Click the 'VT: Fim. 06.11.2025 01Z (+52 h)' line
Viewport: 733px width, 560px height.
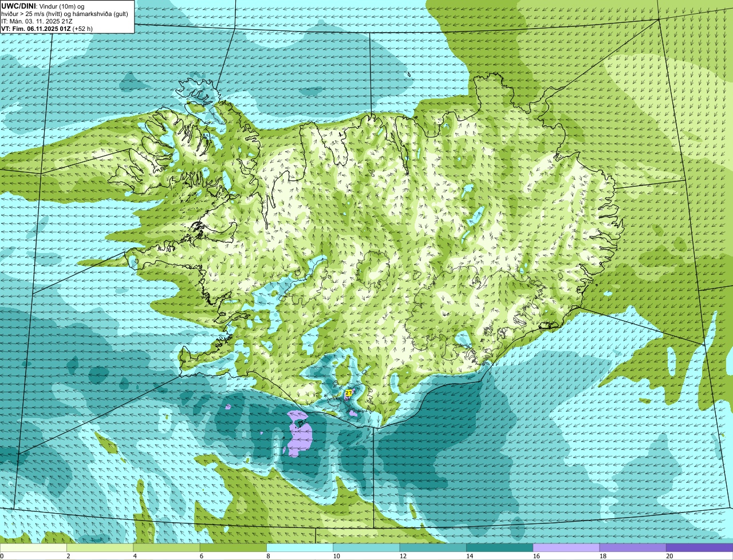[x=47, y=29]
